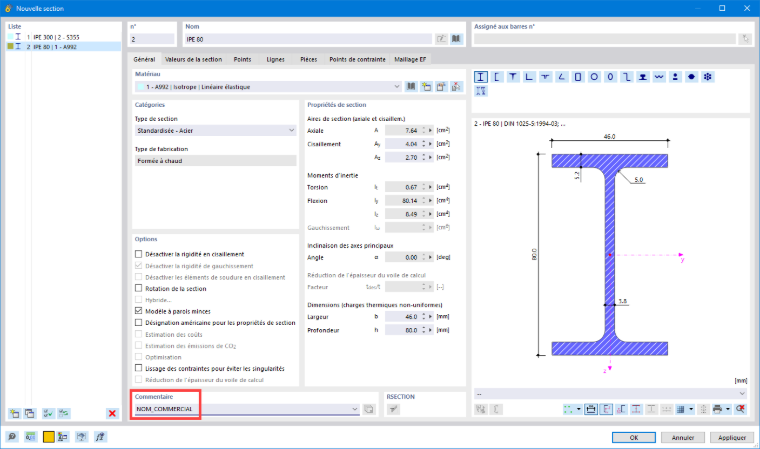Go to Points de contrainte tab
760x449 pixels.
tap(357, 59)
